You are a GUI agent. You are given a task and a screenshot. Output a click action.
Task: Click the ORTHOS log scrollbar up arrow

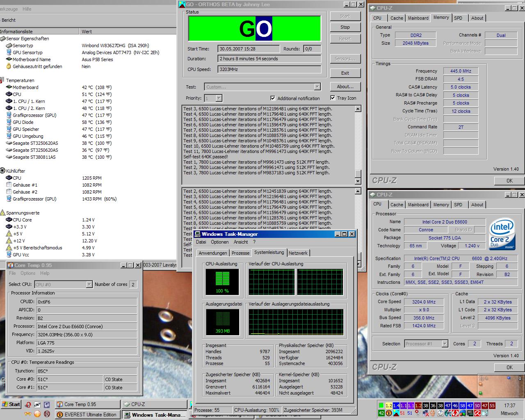[x=358, y=109]
